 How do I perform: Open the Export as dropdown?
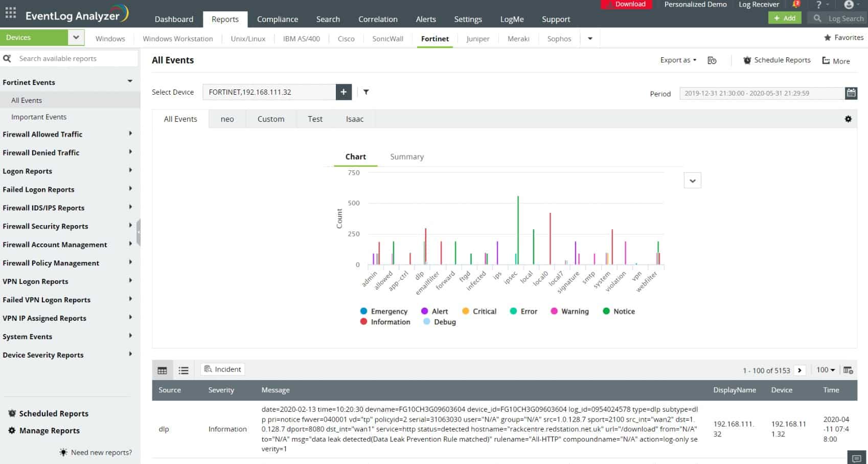678,60
